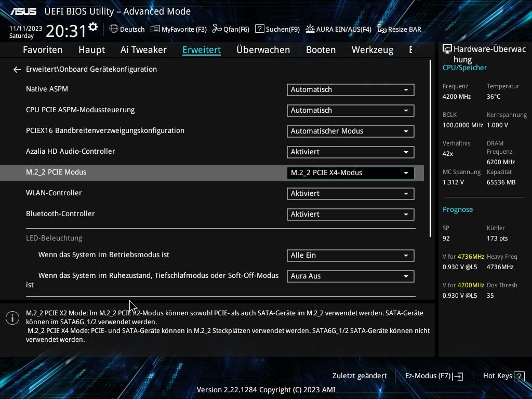This screenshot has width=532, height=399.
Task: Open the M.2_2 PCIE Modus dropdown
Action: click(x=351, y=172)
